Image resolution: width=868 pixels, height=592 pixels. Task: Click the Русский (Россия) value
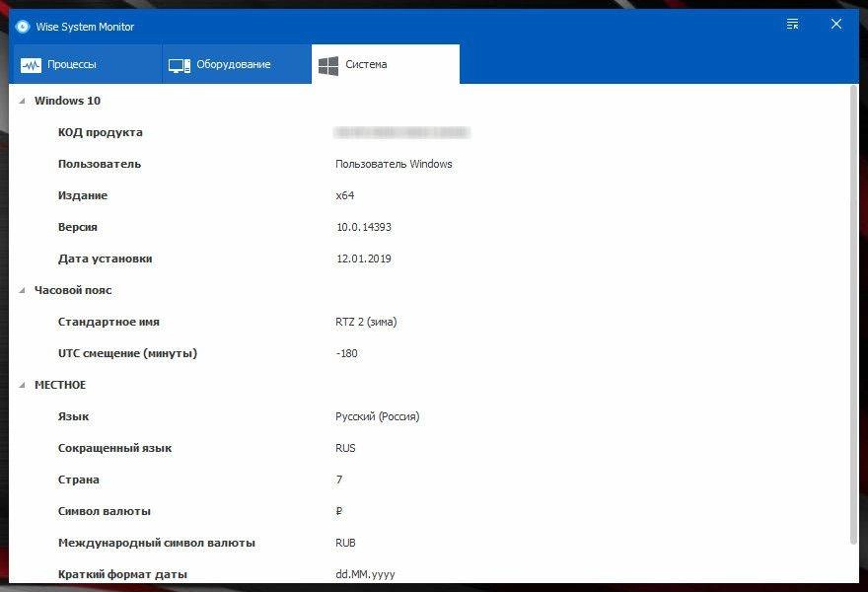click(378, 416)
